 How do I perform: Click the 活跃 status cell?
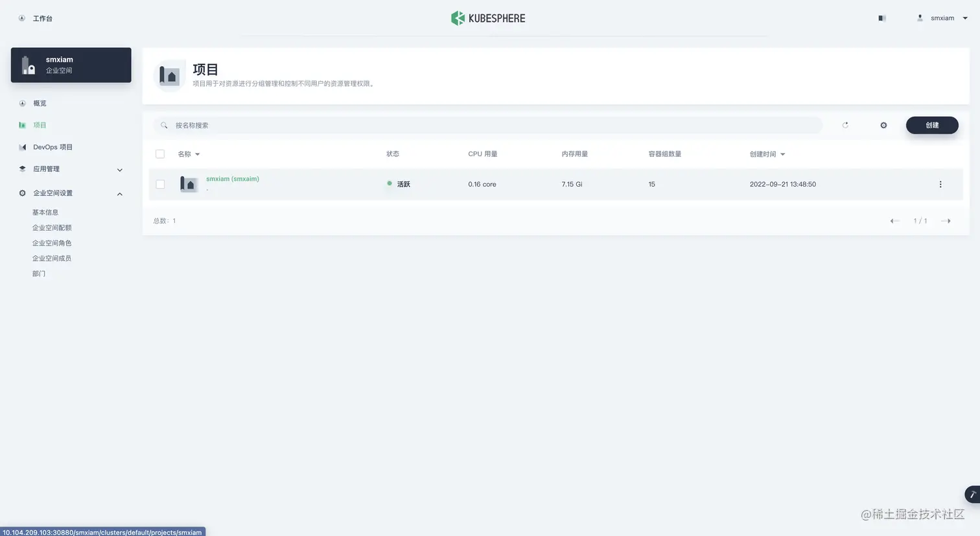[x=399, y=184]
